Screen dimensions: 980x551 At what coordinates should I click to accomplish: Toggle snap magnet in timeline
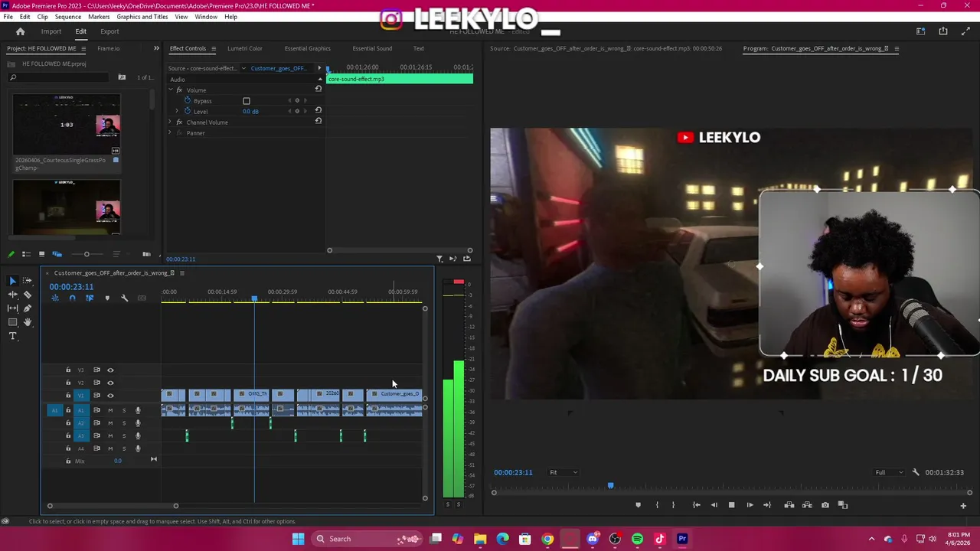72,298
